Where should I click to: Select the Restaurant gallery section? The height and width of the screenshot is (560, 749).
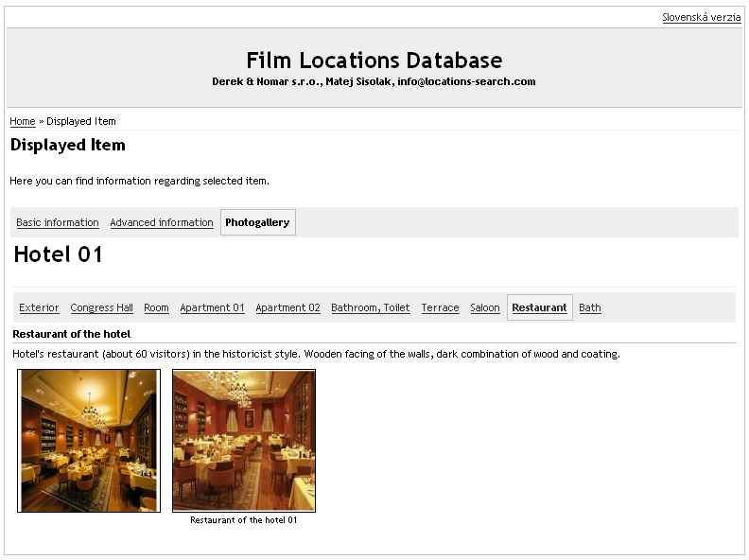click(539, 307)
